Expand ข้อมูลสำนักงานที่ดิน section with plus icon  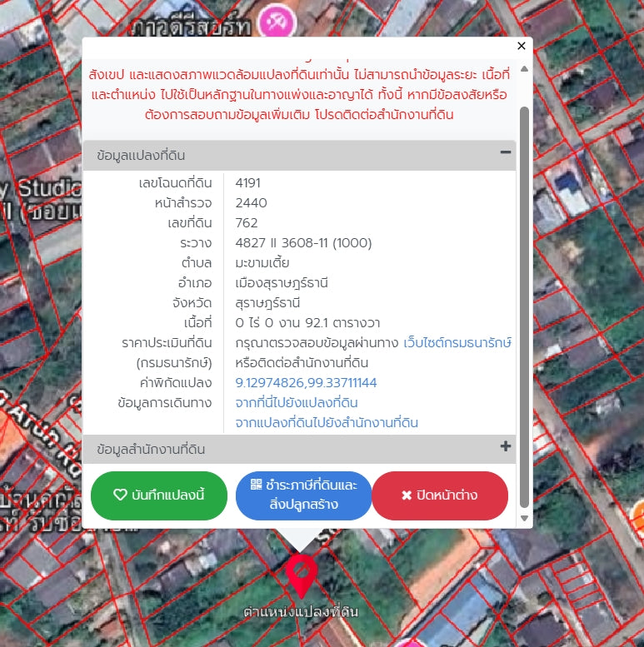coord(505,447)
